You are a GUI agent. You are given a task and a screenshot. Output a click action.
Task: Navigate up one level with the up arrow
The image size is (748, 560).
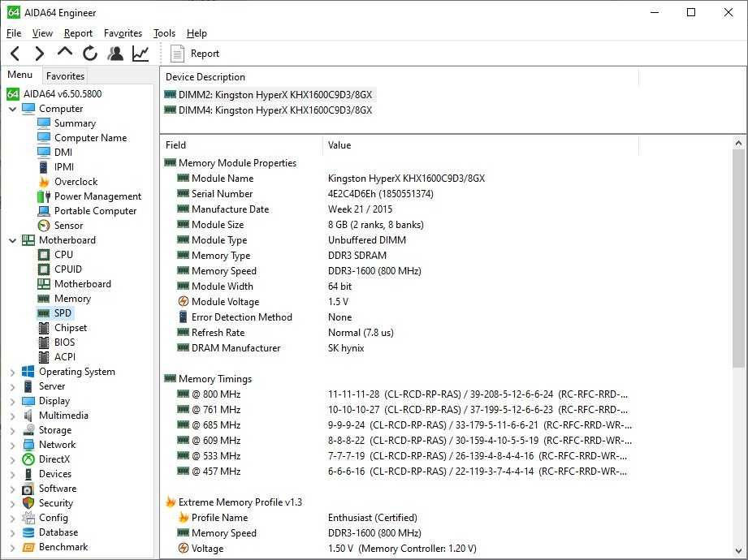(x=65, y=52)
